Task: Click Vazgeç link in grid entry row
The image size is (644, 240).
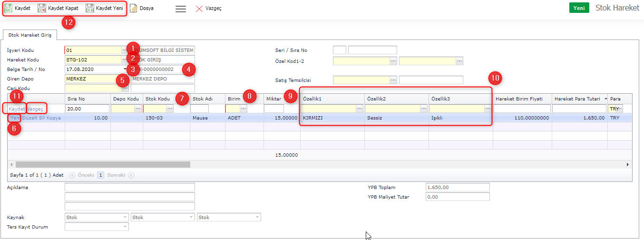Action: point(35,109)
